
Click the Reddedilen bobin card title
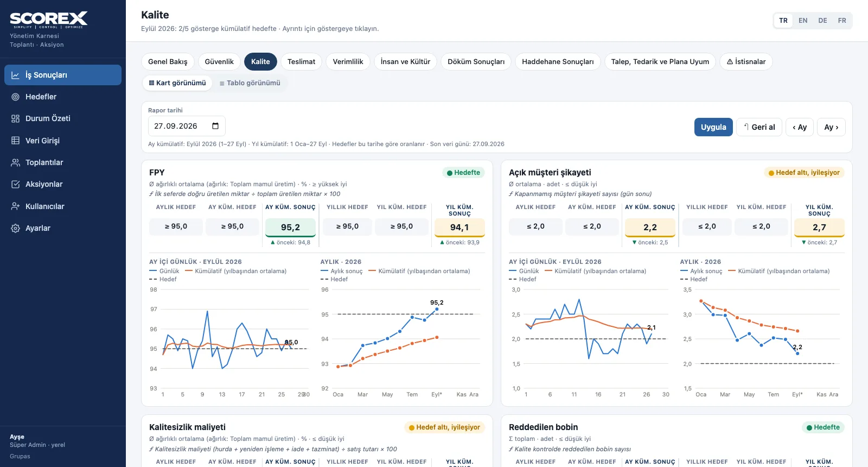click(x=544, y=427)
